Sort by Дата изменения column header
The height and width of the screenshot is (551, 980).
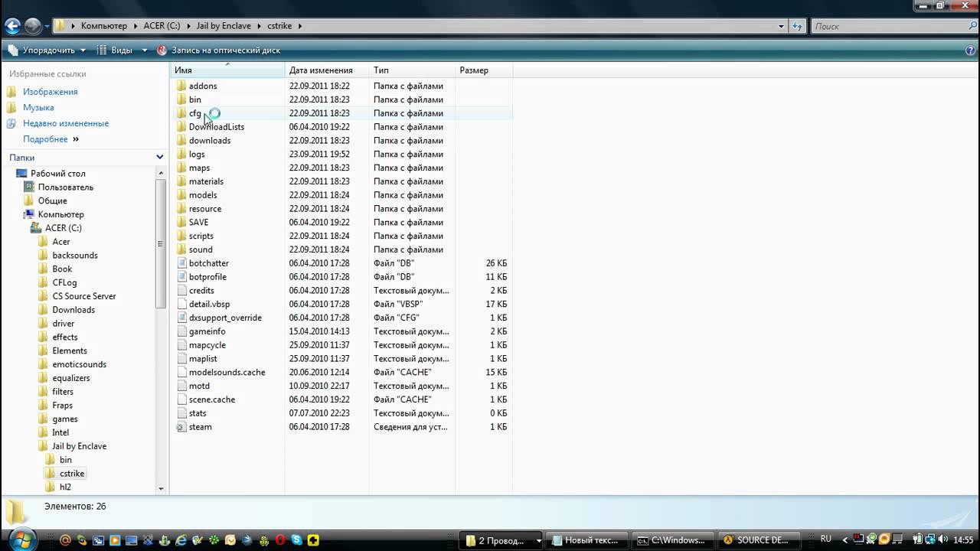[x=328, y=70]
